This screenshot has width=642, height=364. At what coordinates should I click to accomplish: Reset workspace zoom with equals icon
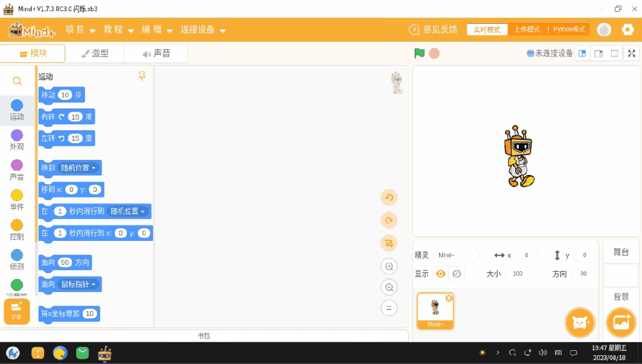[x=389, y=308]
